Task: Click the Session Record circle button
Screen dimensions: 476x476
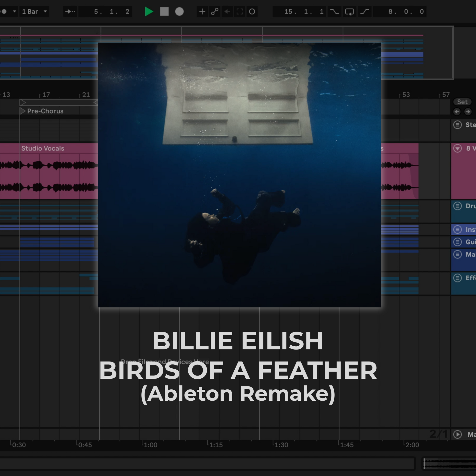Action: coord(252,11)
